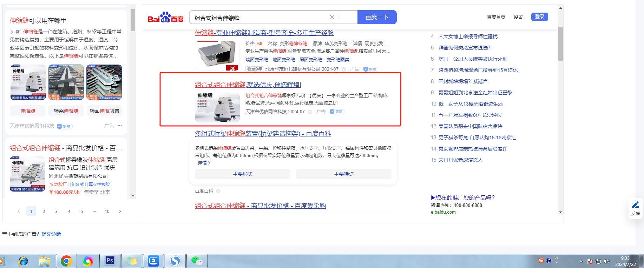Click the blue 登录 login button

pos(540,17)
